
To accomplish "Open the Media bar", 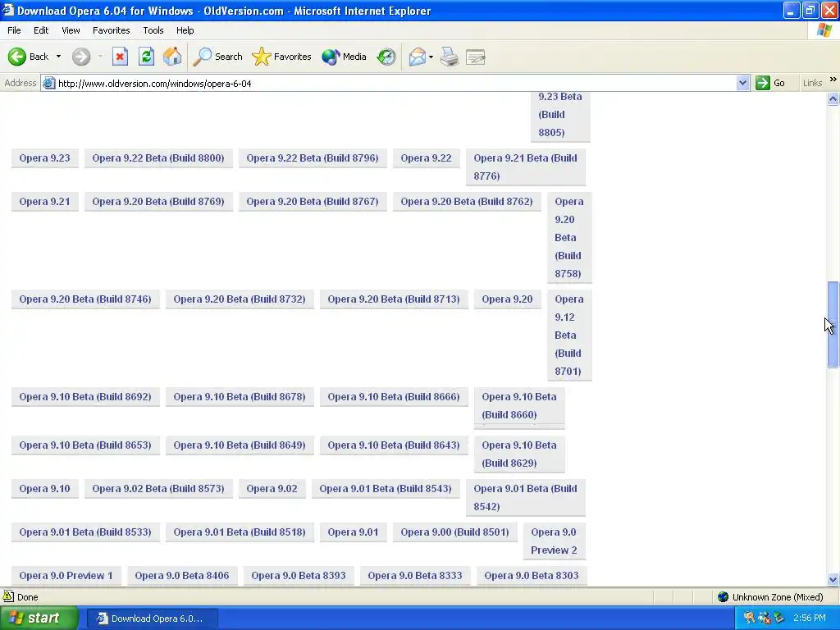I will pyautogui.click(x=344, y=57).
